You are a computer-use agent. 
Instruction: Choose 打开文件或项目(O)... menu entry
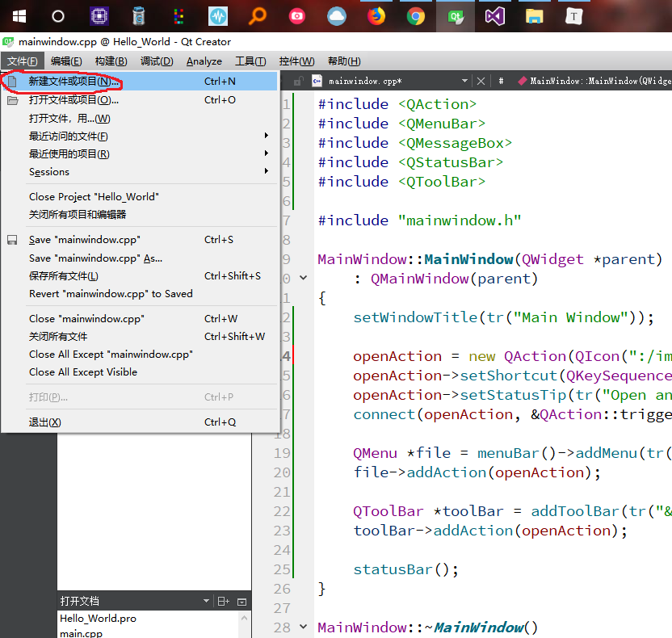pyautogui.click(x=140, y=100)
